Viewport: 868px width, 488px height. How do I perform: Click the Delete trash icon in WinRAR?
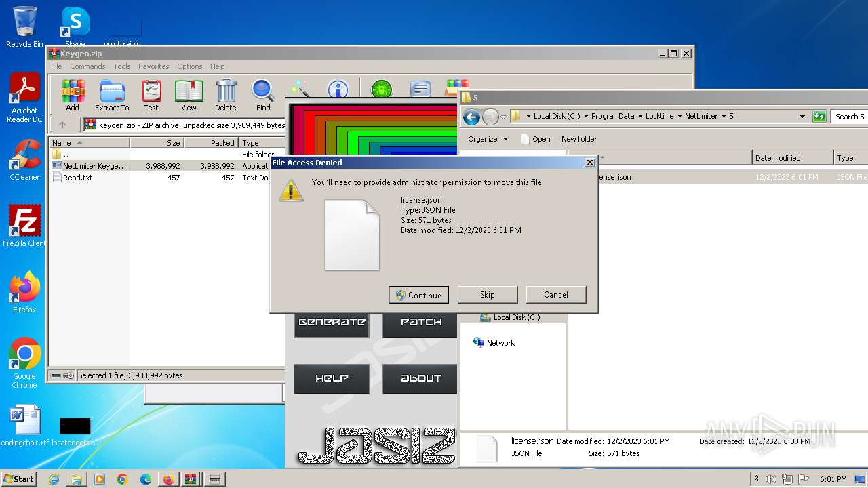226,95
